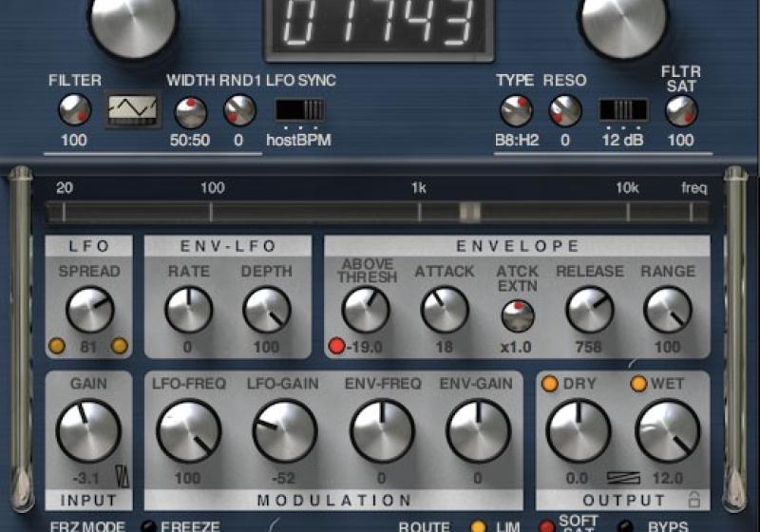Toggle the LIM limiter LED

point(479,526)
